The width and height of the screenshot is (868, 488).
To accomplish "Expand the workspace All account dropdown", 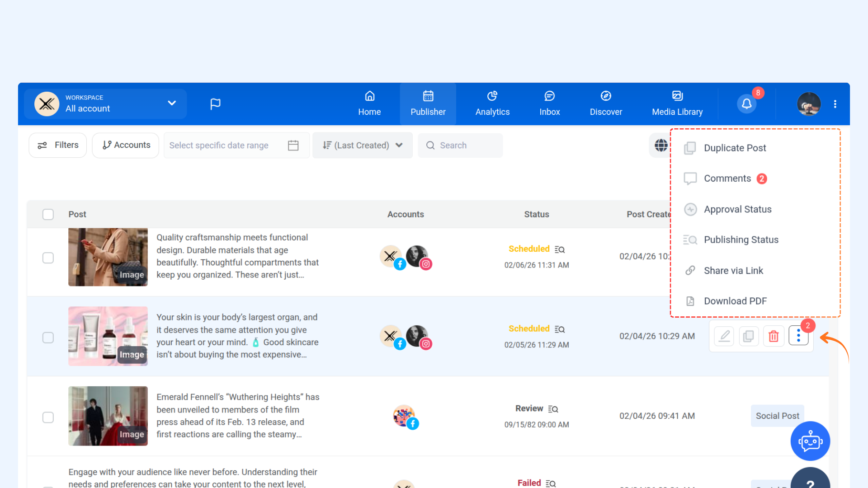I will [x=171, y=103].
